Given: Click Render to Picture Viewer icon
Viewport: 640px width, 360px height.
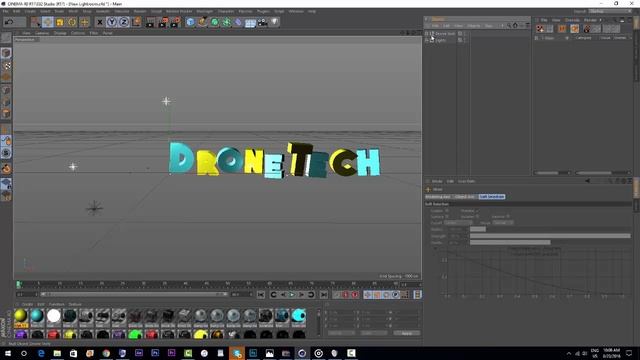Looking at the screenshot, I should point(163,22).
